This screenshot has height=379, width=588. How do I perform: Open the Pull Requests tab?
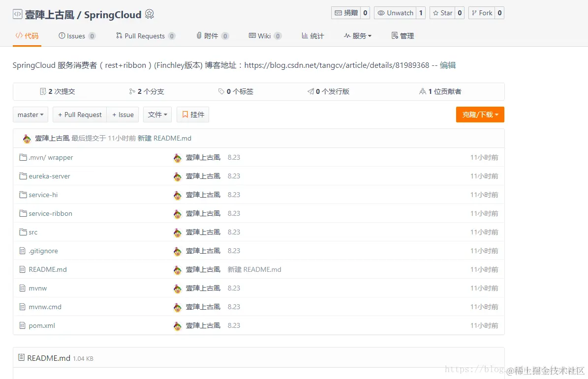[146, 36]
